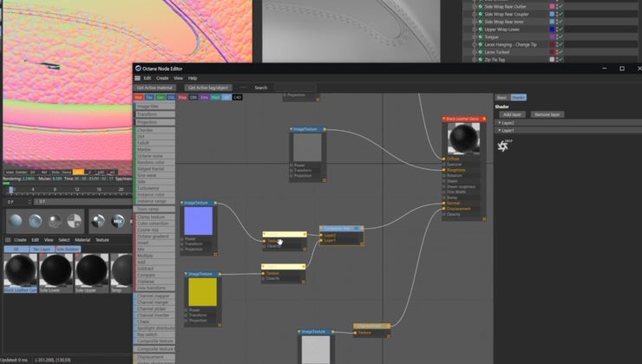Click output dot of blue ImageTexture node
Image resolution: width=642 pixels, height=364 pixels.
pyautogui.click(x=216, y=203)
